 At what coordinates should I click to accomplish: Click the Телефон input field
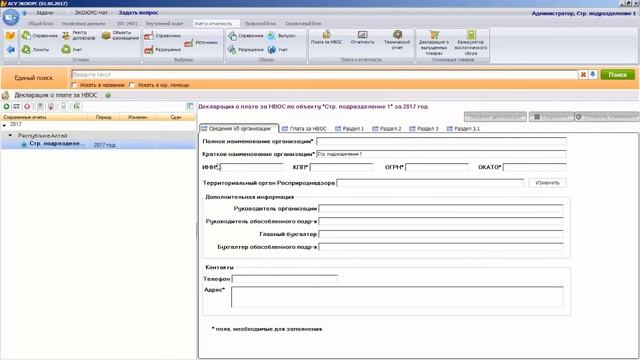285,279
